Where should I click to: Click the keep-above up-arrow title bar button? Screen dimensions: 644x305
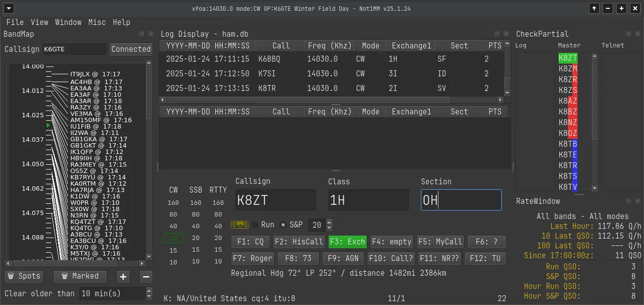click(594, 8)
